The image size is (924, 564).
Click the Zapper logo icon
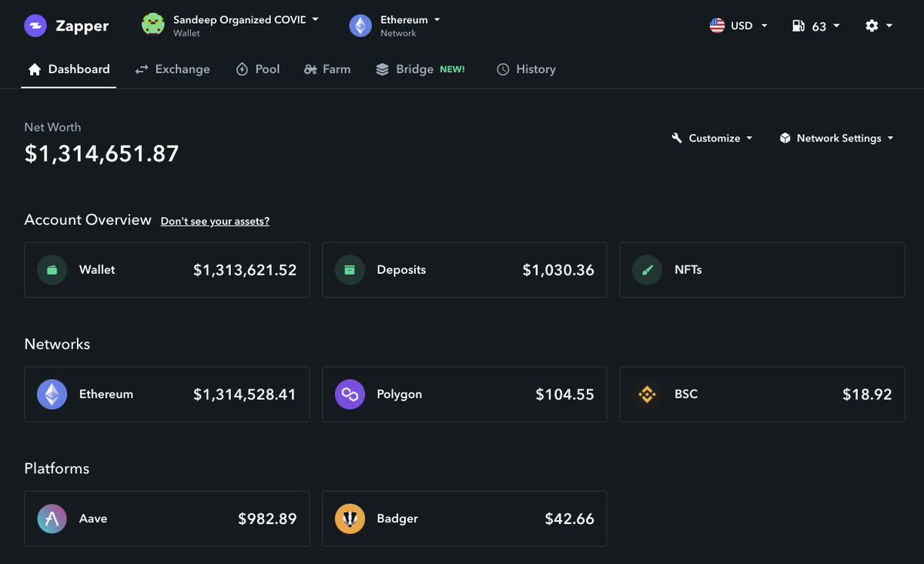(x=35, y=25)
